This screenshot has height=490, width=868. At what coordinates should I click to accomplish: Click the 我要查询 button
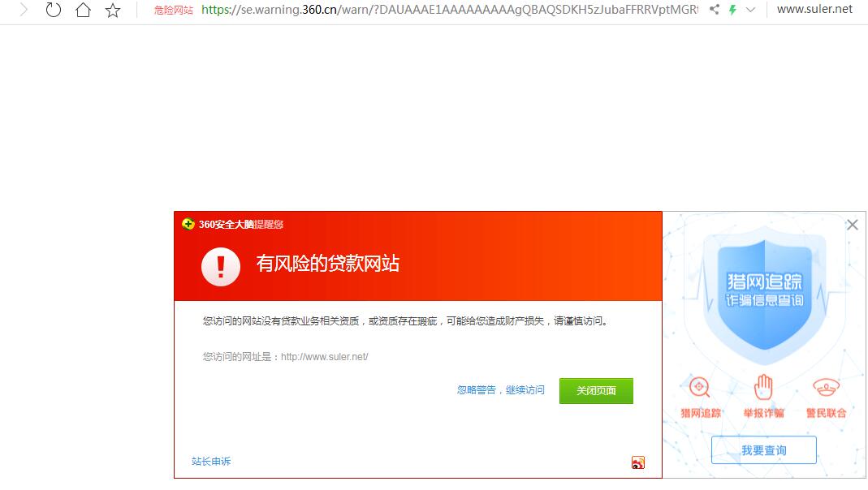pos(764,450)
